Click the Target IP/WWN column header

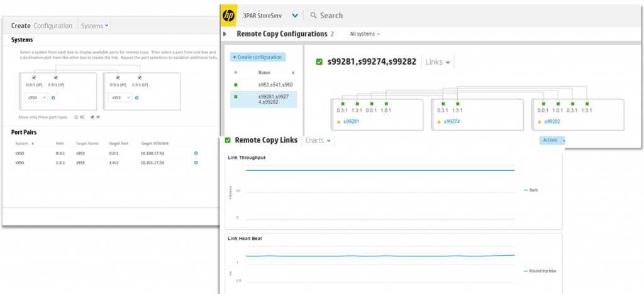pos(155,143)
